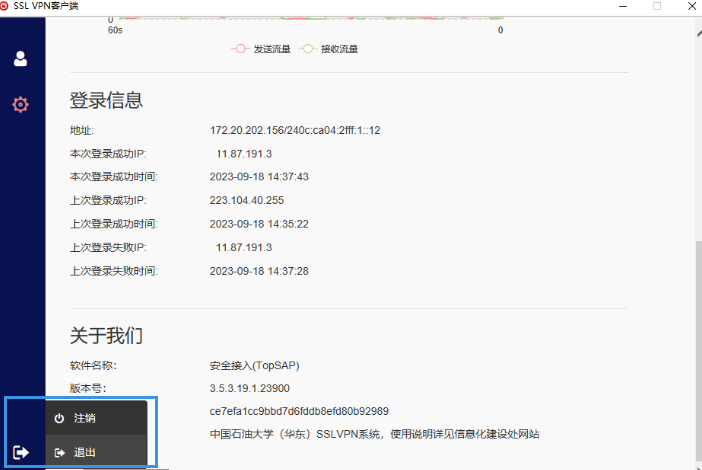Close the SSL VPN client window

coord(690,6)
